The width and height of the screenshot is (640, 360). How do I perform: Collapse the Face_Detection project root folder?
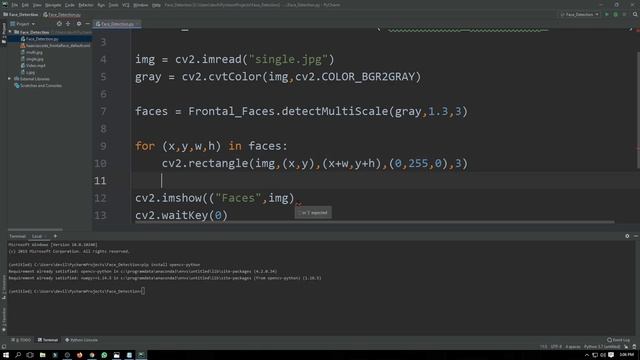click(x=10, y=32)
